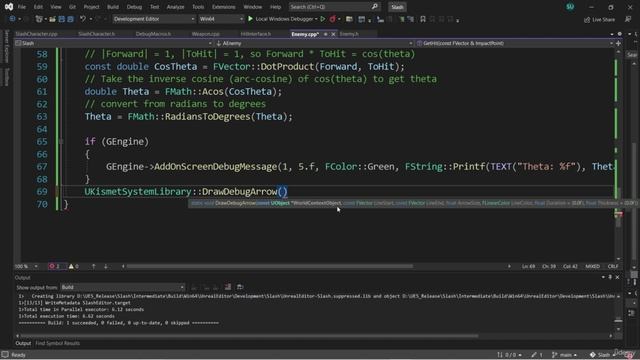Image resolution: width=640 pixels, height=360 pixels.
Task: Click Start Without Debugging outline play icon
Action: pyautogui.click(x=323, y=19)
